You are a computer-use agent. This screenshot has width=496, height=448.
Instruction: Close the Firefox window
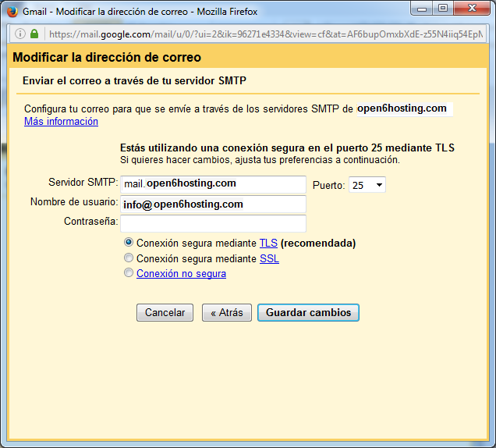tap(472, 9)
